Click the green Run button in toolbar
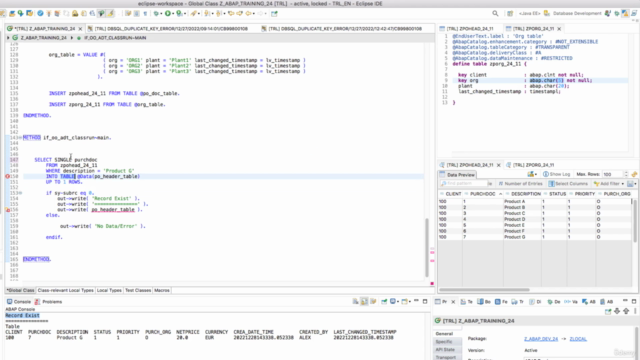The height and width of the screenshot is (360, 640). 168,13
